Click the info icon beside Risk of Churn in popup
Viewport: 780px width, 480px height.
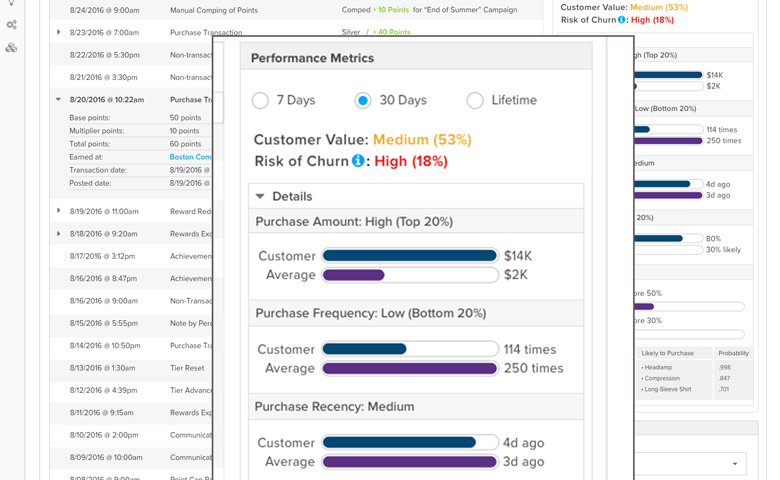[x=357, y=161]
